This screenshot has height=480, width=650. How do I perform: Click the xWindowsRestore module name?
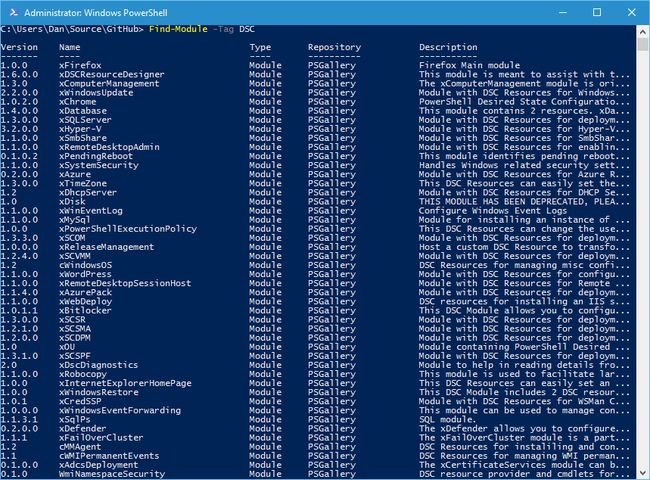99,392
